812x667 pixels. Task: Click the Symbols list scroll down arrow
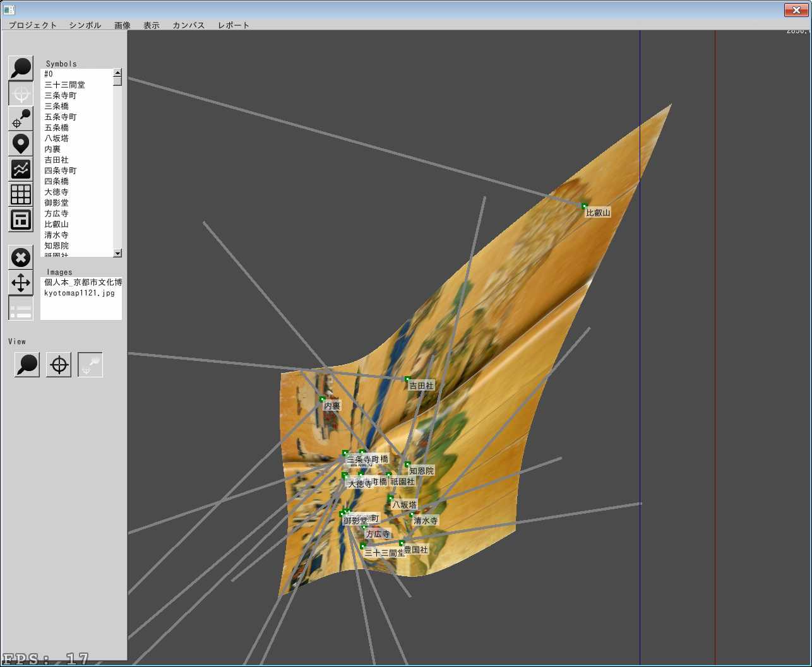(117, 253)
